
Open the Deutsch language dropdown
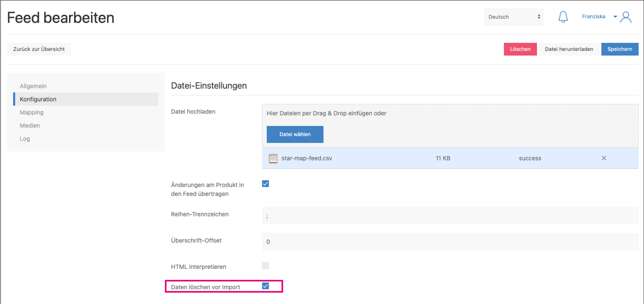(x=514, y=17)
